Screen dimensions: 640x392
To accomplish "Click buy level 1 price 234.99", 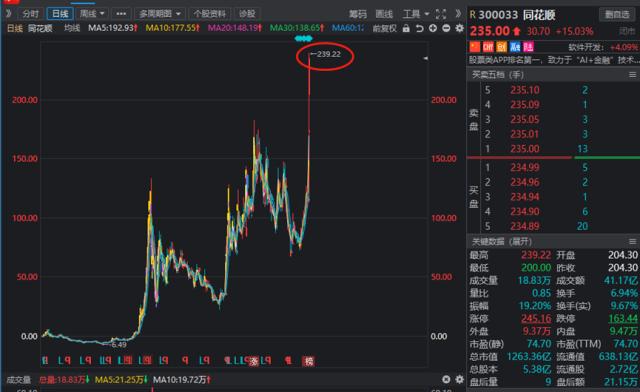I will [524, 167].
